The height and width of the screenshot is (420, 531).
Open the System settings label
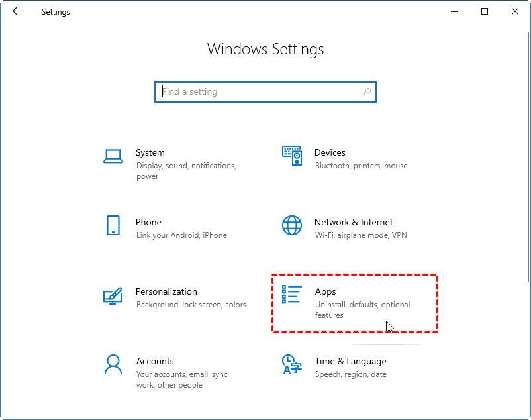[150, 152]
